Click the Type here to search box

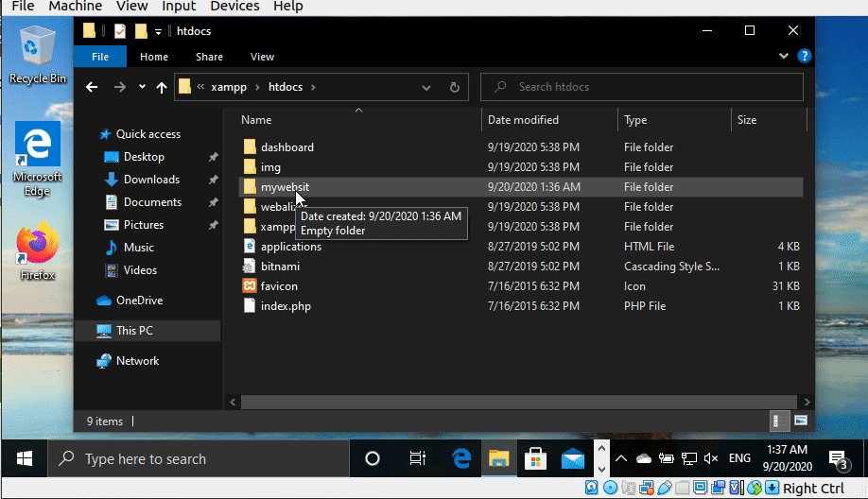click(x=199, y=458)
